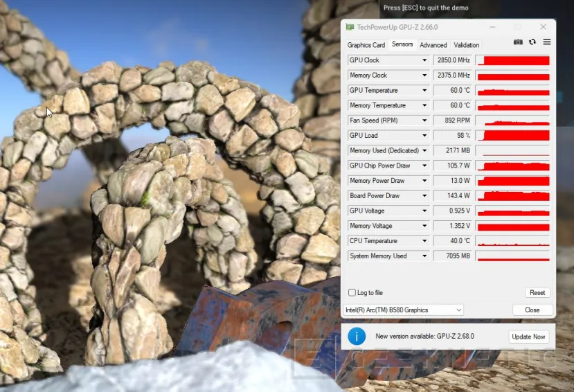Viewport: 574px width, 392px height.
Task: Expand the System Memory Used dropdown
Action: click(x=424, y=256)
